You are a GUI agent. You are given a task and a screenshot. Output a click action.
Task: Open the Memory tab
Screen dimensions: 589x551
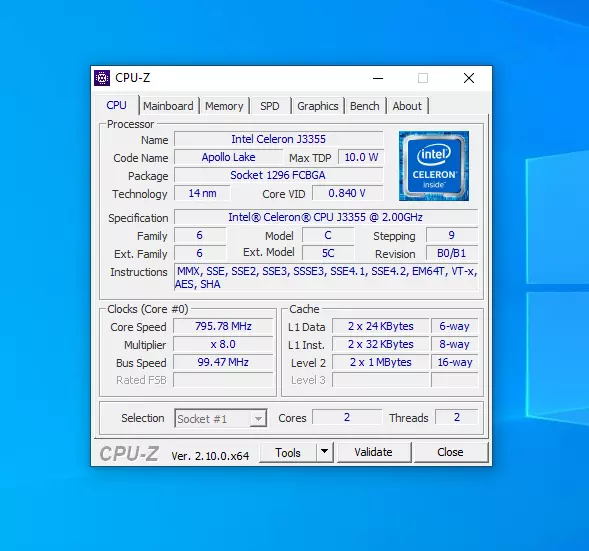224,106
